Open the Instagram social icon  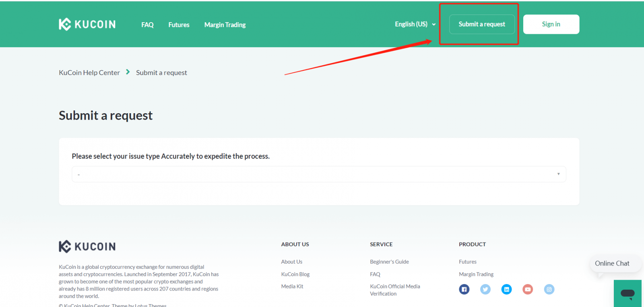pyautogui.click(x=549, y=289)
